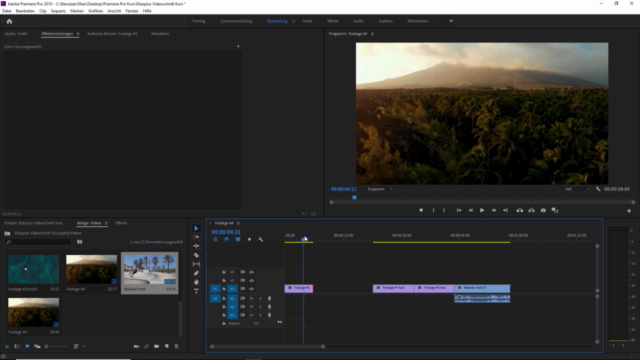640x360 pixels.
Task: Go to Out point in Program Monitor
Action: 505,210
